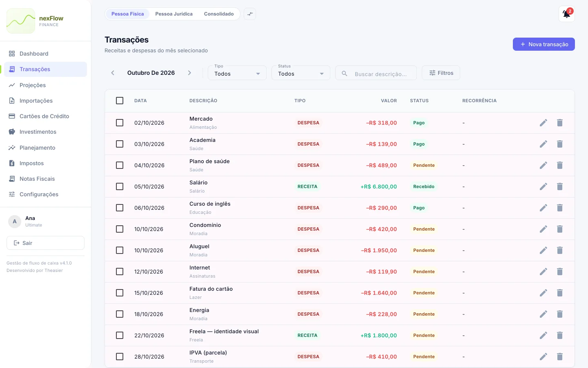Sort by the VALOR column header
The image size is (588, 368).
point(389,101)
